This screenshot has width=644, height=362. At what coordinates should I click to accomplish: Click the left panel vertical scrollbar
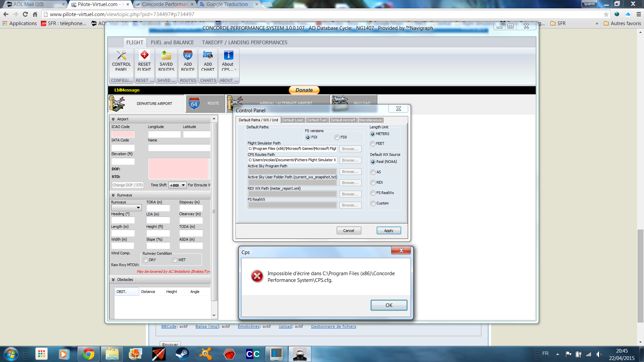(214, 211)
